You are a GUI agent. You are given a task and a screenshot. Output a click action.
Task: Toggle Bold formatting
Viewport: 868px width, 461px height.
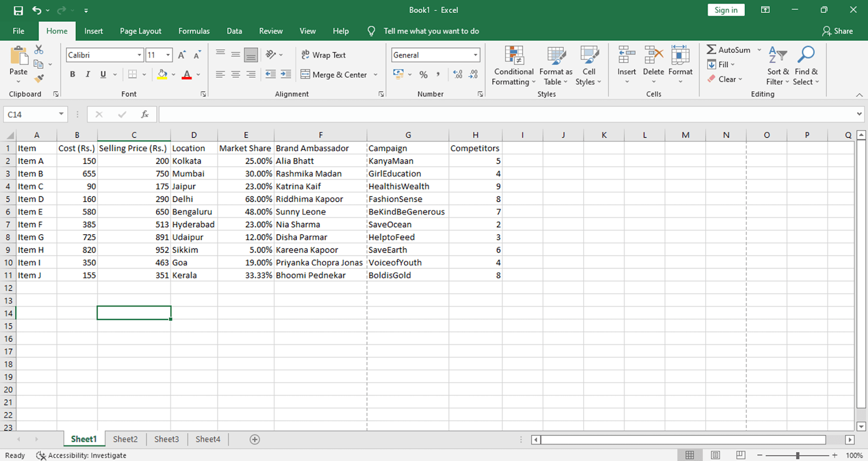tap(72, 74)
